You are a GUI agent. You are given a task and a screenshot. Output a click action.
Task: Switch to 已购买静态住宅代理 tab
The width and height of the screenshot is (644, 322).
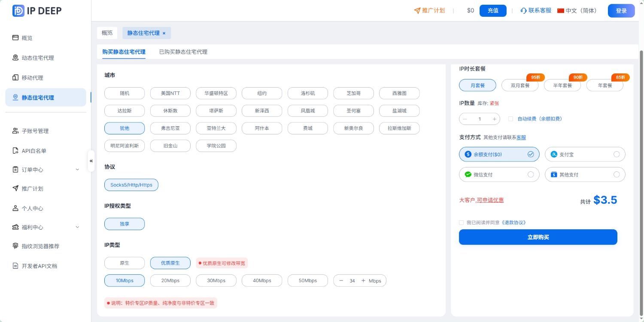coord(183,52)
